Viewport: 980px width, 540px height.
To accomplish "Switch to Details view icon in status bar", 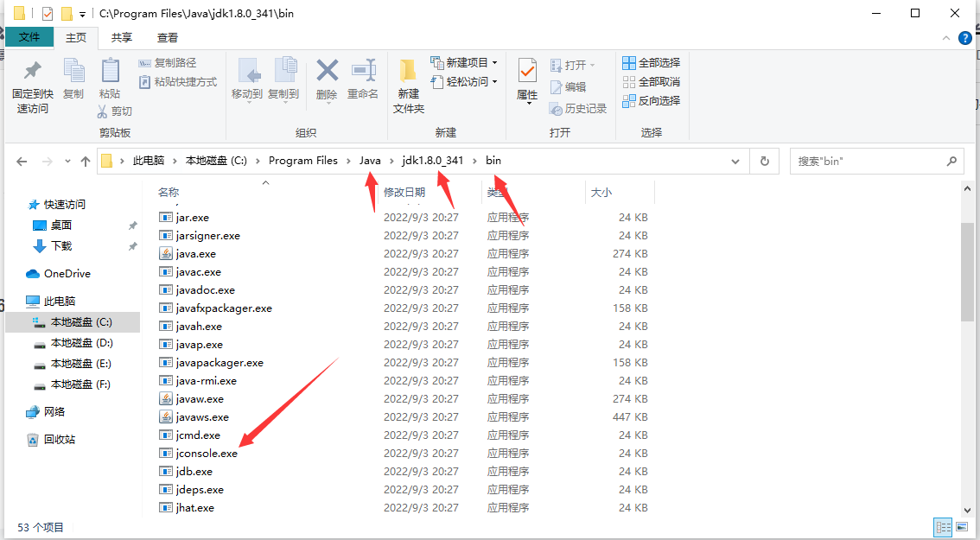I will point(943,526).
